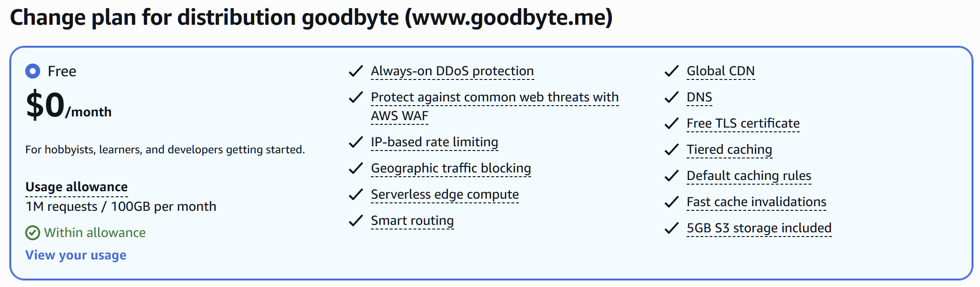Select the Free plan radio button
Viewport: 980px width, 287px height.
[31, 71]
